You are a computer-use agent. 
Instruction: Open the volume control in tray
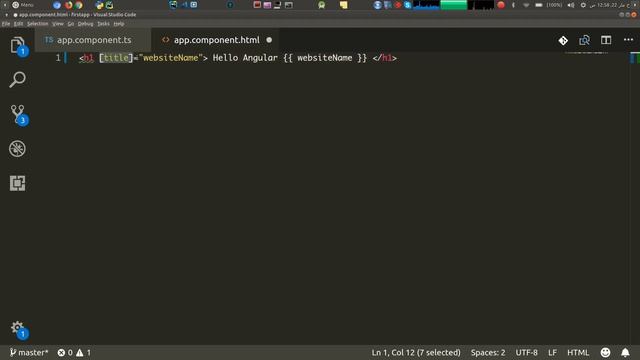(571, 5)
